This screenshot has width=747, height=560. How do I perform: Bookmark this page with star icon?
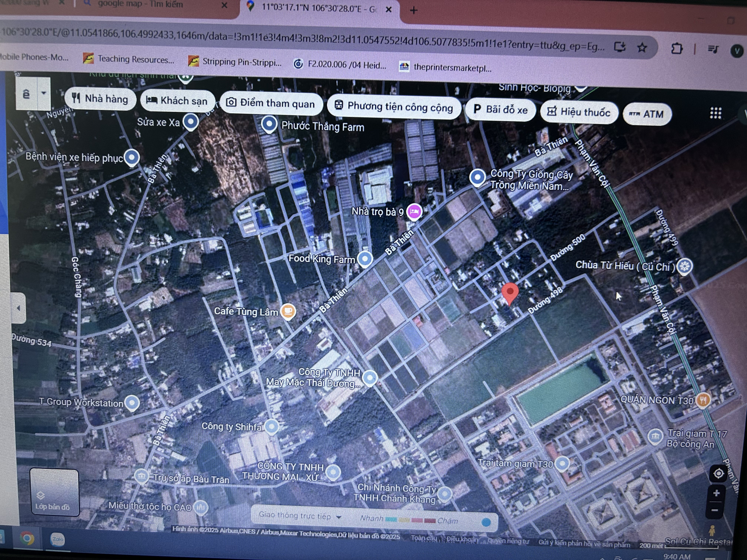pyautogui.click(x=642, y=47)
